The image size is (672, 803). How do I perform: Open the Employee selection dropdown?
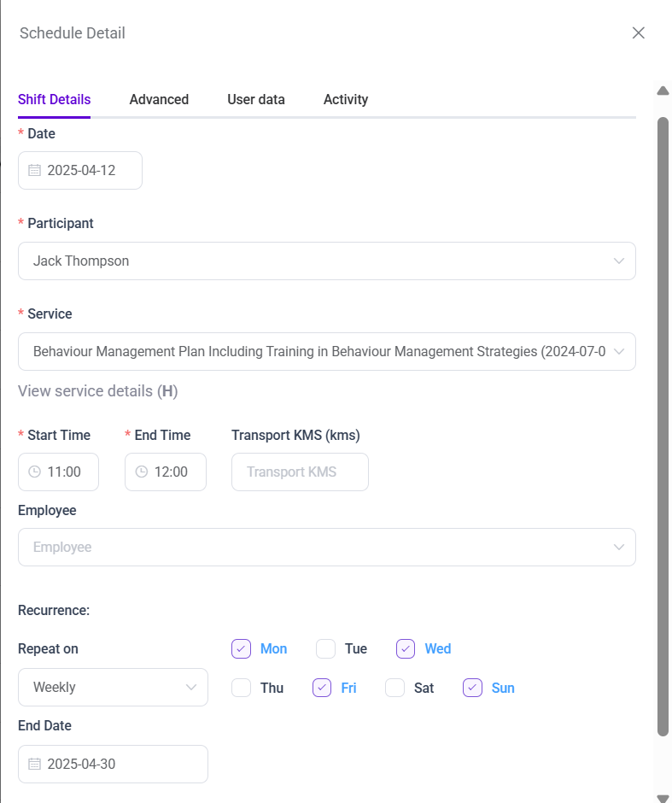click(326, 547)
